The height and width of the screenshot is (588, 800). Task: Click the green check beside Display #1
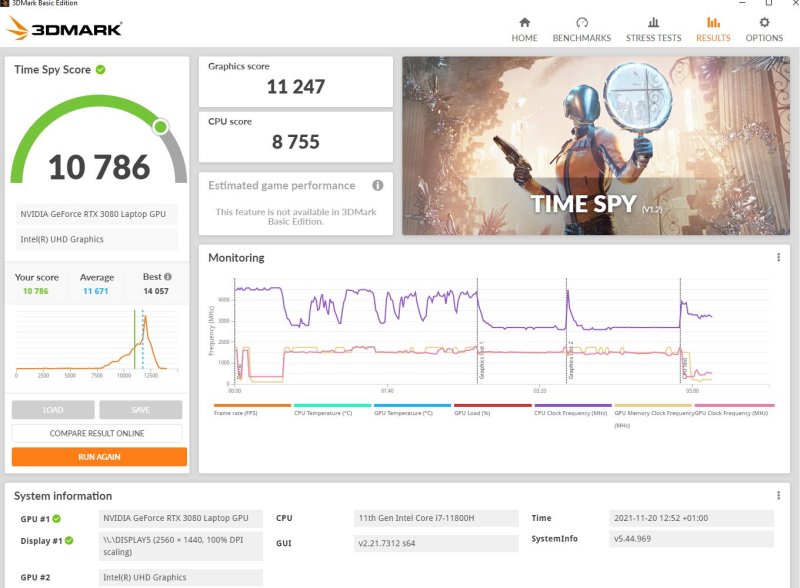[69, 541]
